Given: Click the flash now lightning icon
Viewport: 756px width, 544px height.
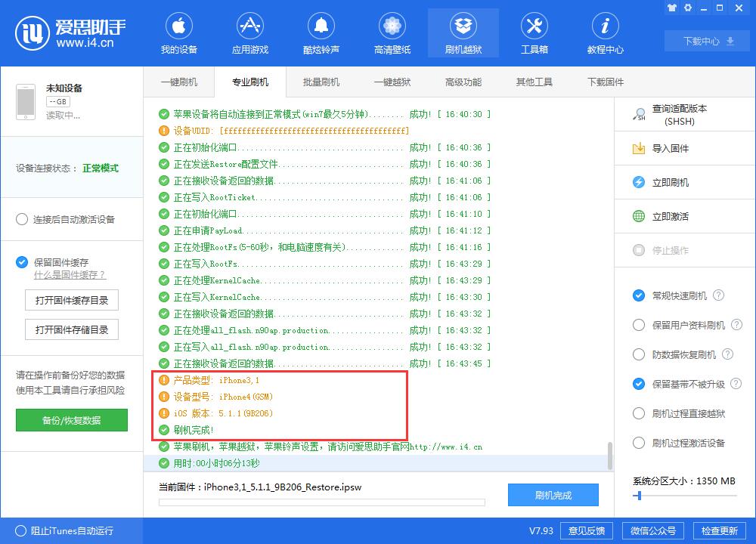Looking at the screenshot, I should coord(638,182).
